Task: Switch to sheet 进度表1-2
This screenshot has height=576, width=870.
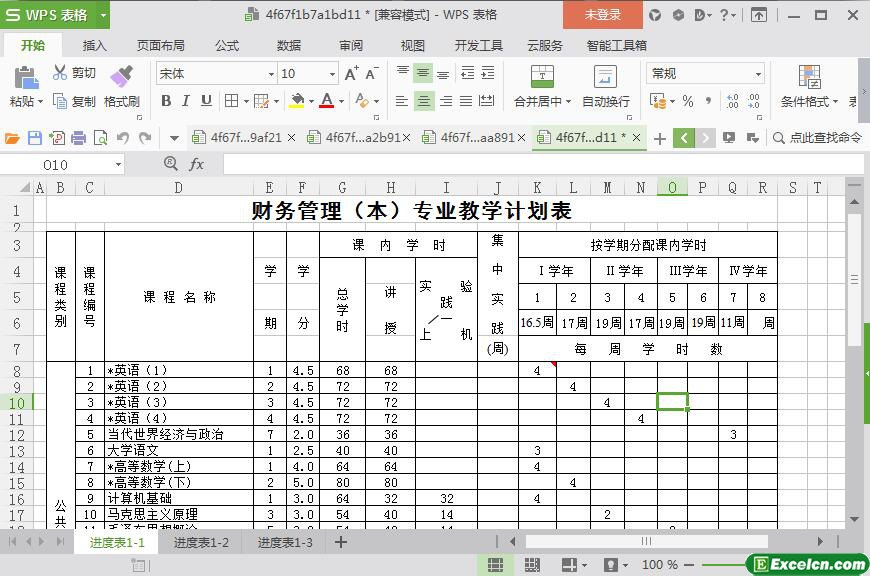Action: pyautogui.click(x=201, y=542)
